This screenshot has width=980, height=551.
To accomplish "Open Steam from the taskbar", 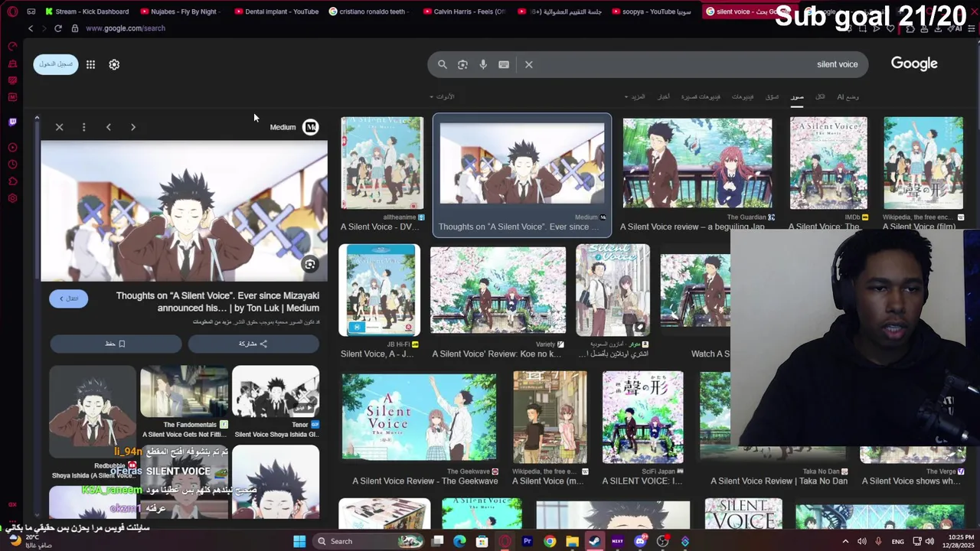I will (x=594, y=541).
